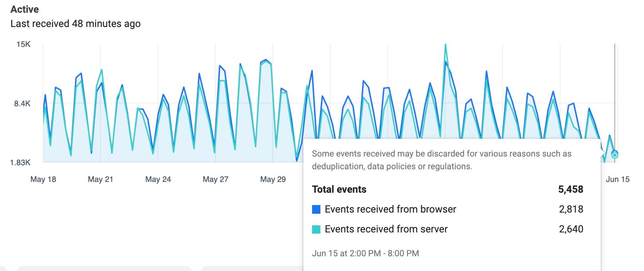Click "Events received from server" label
This screenshot has height=271, width=644.
point(386,229)
